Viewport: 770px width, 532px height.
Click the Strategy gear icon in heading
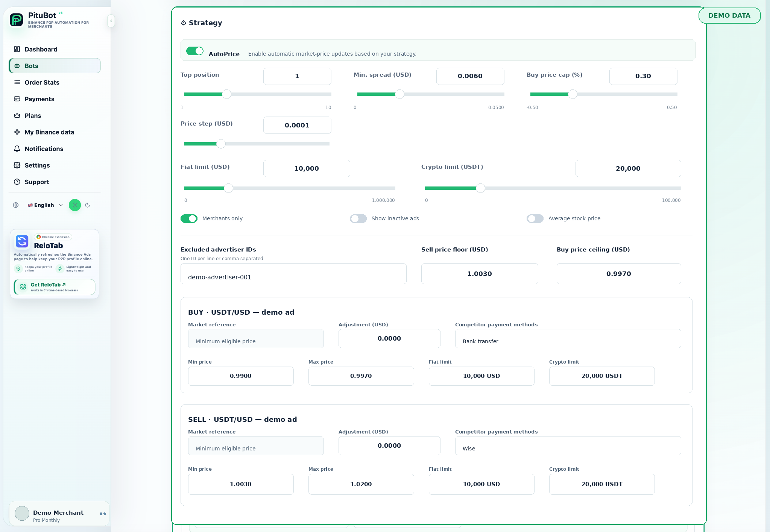[x=184, y=23]
